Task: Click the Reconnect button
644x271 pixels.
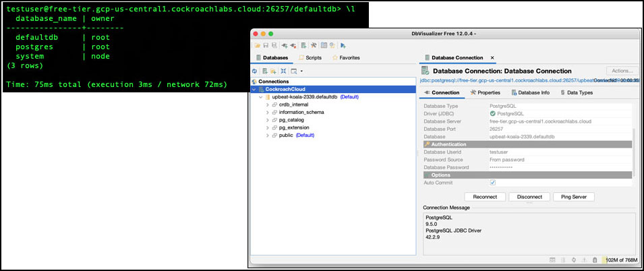Action: (485, 197)
